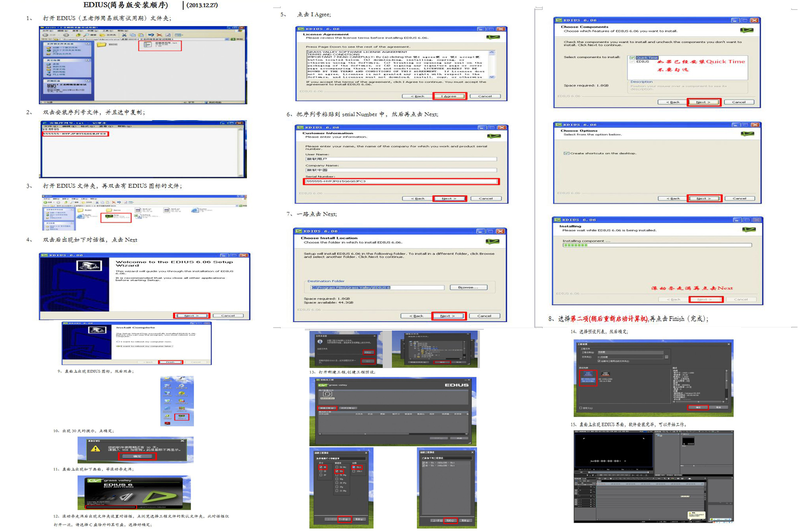Click the serial number text file icon

[147, 44]
